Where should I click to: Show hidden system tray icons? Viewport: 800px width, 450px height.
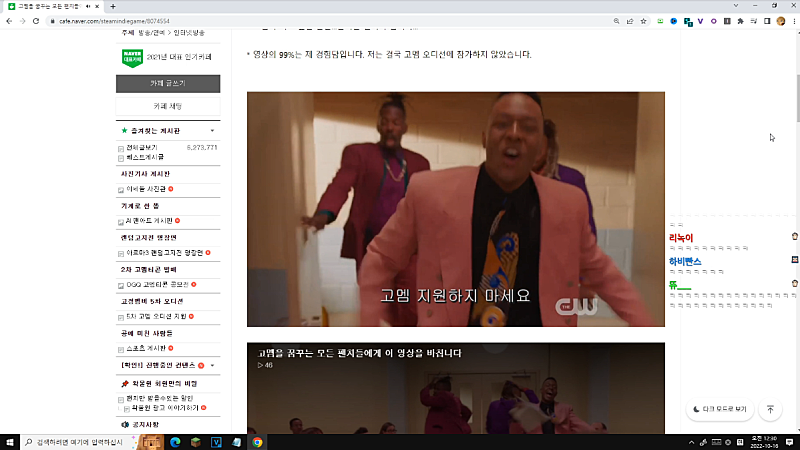(x=691, y=442)
